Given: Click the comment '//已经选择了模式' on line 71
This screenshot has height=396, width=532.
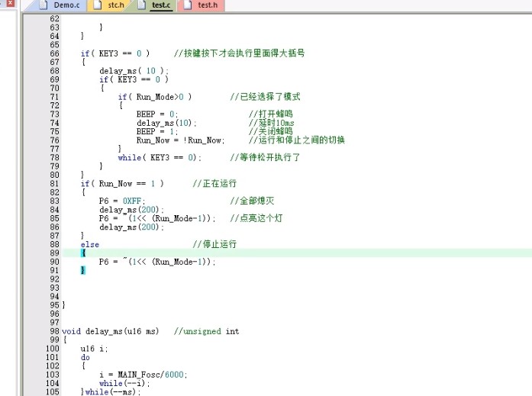Looking at the screenshot, I should pos(265,97).
